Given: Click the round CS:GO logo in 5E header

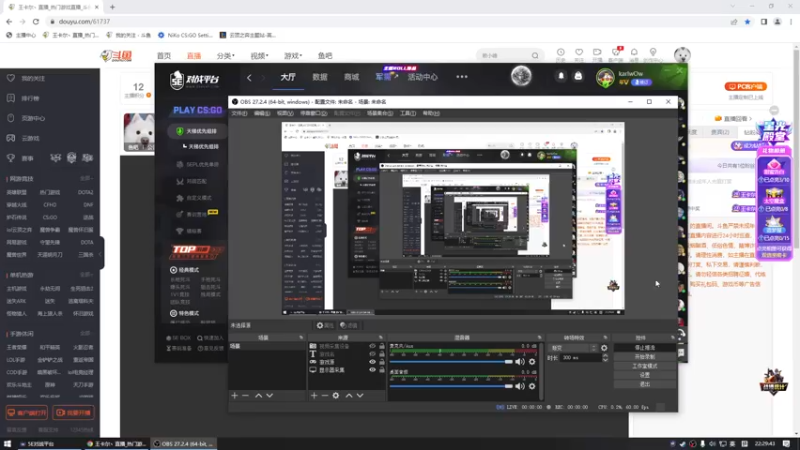Looking at the screenshot, I should coord(521,76).
